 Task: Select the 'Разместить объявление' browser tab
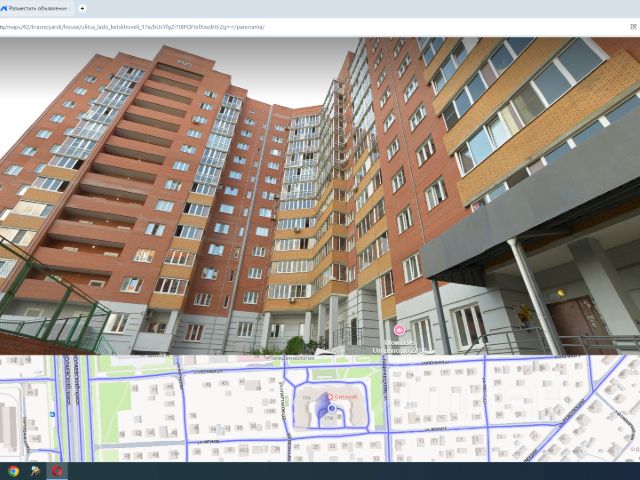[38, 8]
